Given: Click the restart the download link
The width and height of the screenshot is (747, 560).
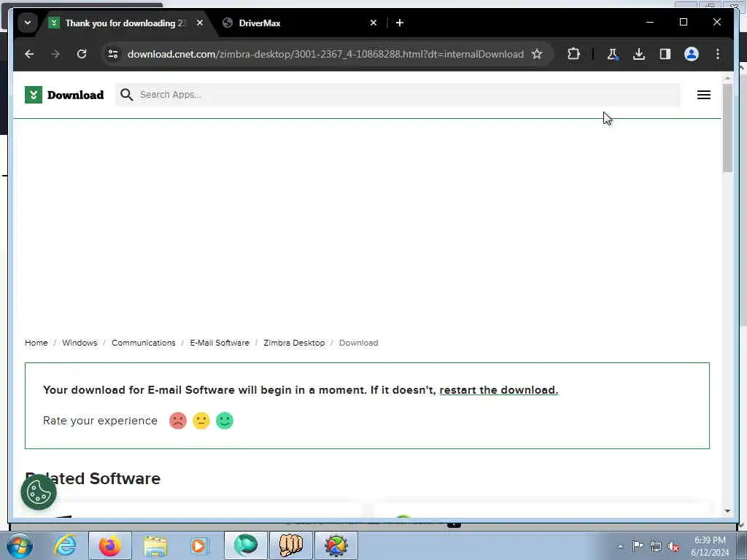Looking at the screenshot, I should click(499, 390).
